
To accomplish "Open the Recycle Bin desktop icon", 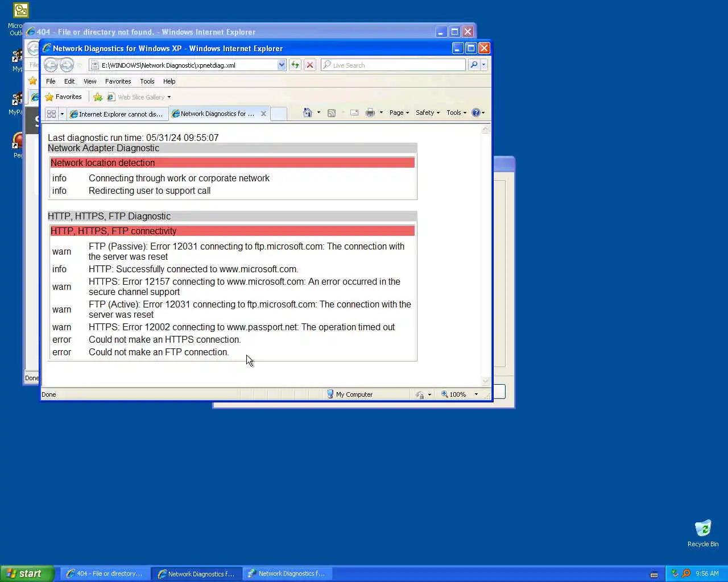I will click(x=703, y=533).
